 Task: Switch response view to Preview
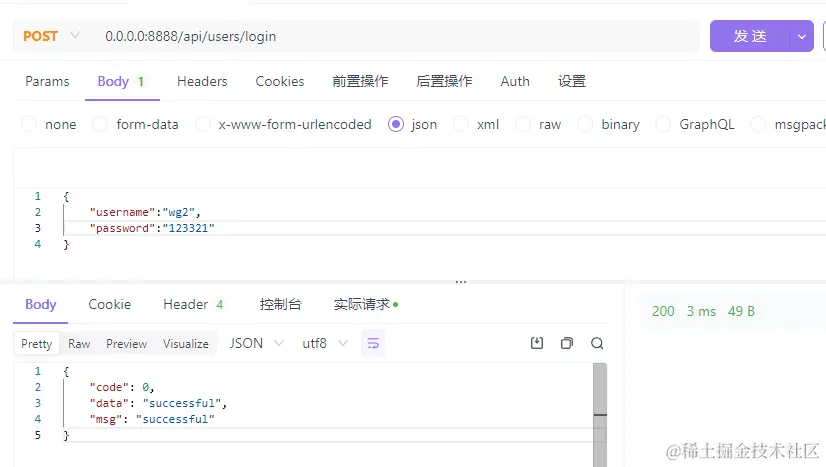click(x=126, y=344)
